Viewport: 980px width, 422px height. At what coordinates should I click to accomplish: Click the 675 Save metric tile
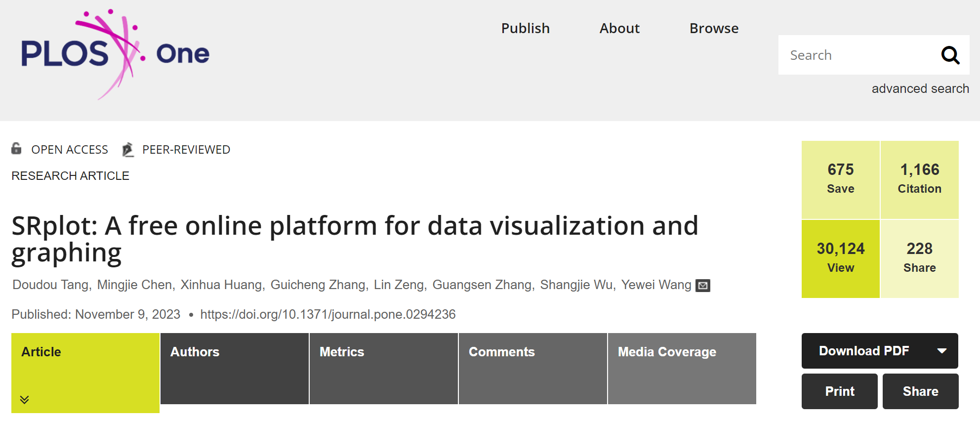841,180
